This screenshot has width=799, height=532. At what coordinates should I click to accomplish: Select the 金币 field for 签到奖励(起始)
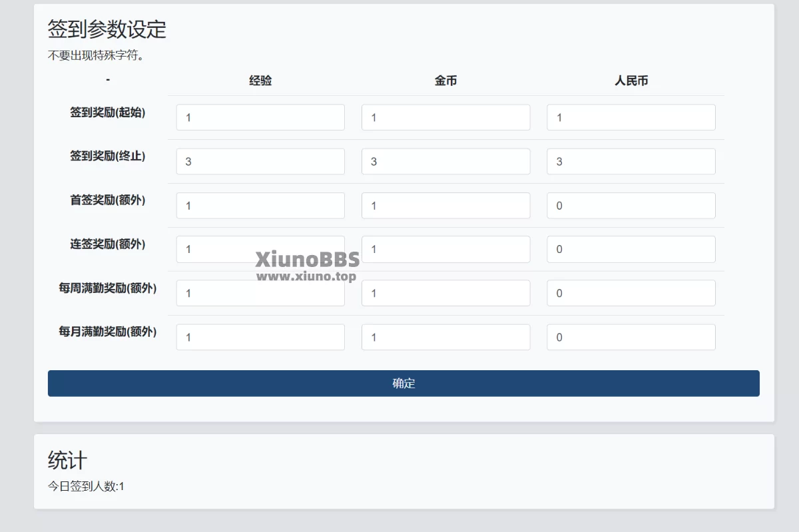click(x=445, y=117)
